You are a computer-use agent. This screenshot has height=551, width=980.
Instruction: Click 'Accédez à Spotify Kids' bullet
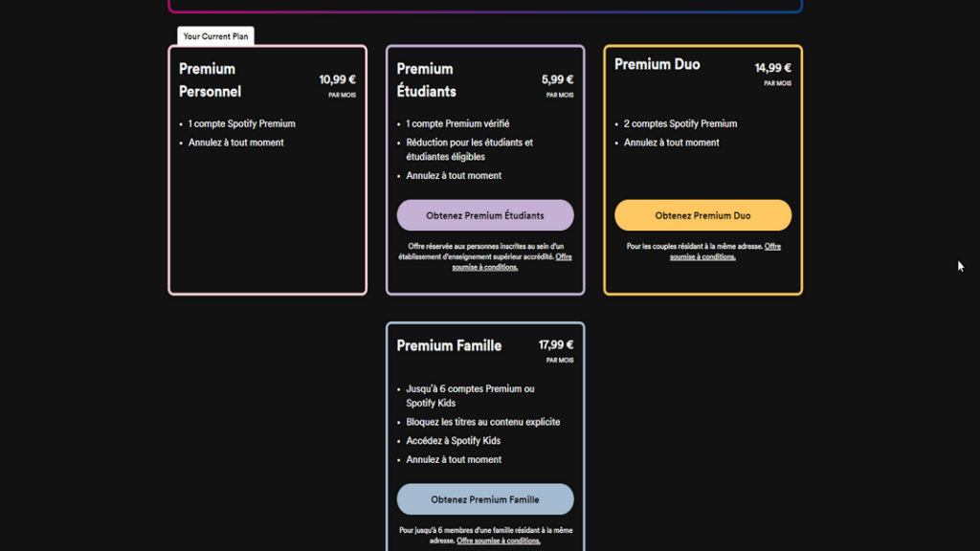[453, 440]
